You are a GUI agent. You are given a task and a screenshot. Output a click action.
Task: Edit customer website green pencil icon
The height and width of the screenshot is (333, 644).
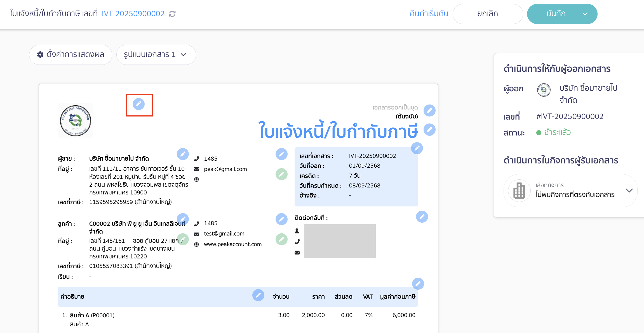click(282, 239)
